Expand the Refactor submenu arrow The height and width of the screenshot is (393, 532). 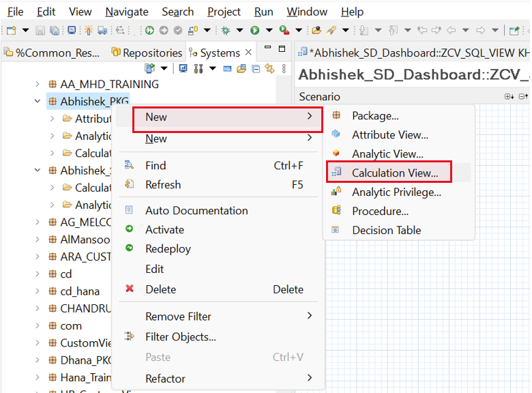coord(310,378)
